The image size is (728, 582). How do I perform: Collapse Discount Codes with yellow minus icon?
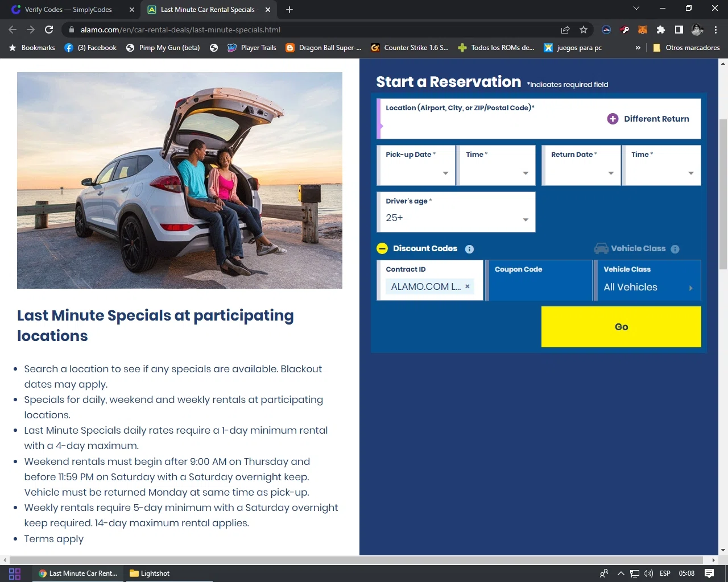[382, 248]
